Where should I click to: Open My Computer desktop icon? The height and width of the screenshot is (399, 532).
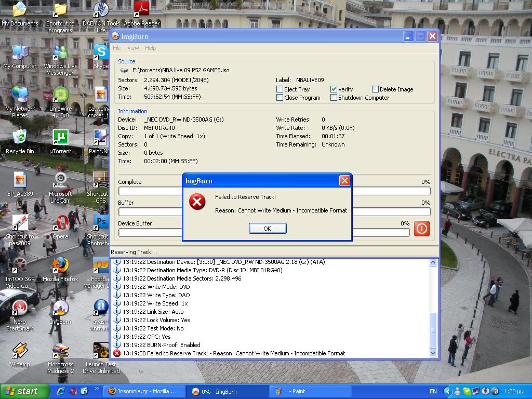tap(20, 57)
